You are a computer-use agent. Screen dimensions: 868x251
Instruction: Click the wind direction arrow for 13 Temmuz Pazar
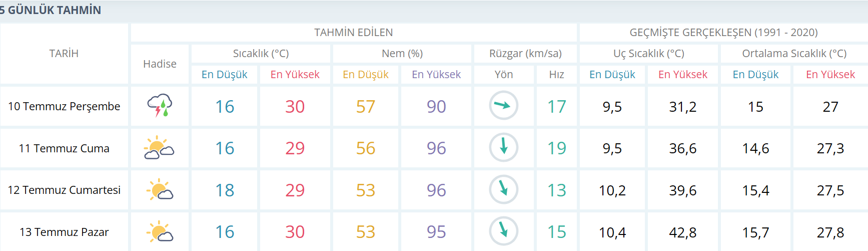[503, 231]
